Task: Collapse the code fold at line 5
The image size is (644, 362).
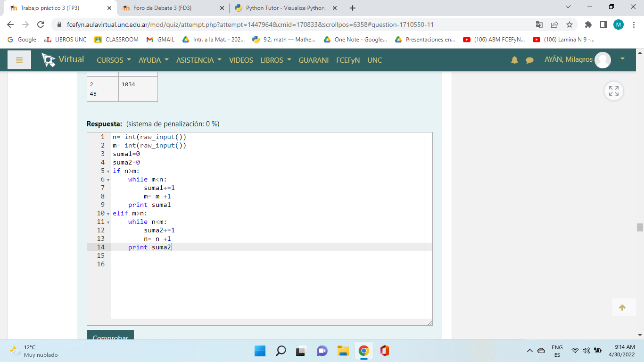Action: click(108, 171)
